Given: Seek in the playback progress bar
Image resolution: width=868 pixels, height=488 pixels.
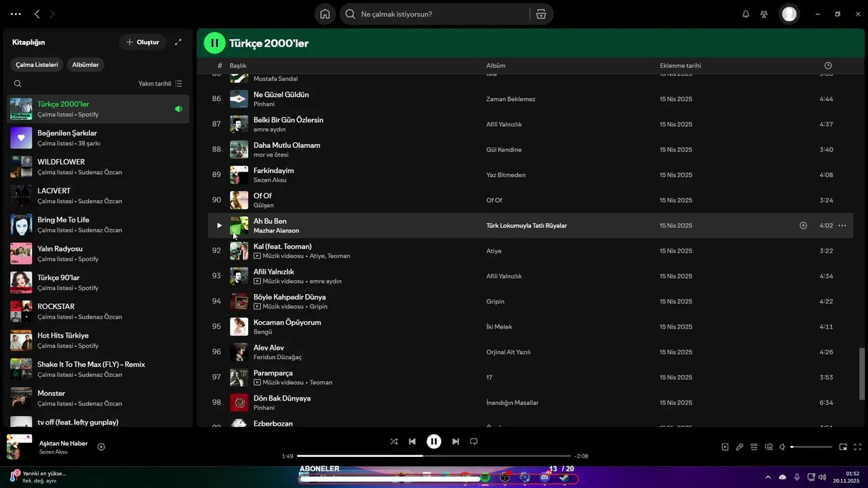Looking at the screenshot, I should tap(434, 456).
